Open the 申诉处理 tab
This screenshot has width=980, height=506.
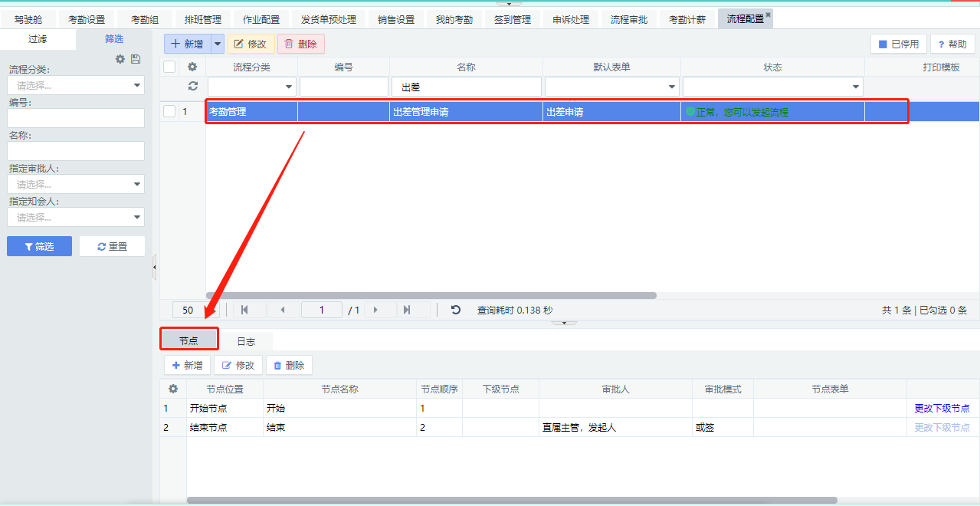pos(571,19)
